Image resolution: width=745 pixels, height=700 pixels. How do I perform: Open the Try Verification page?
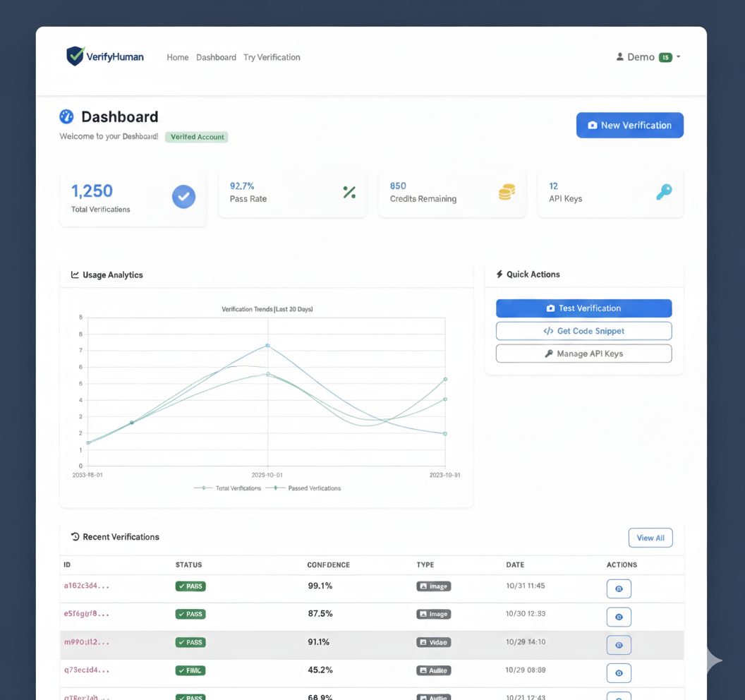coord(272,57)
